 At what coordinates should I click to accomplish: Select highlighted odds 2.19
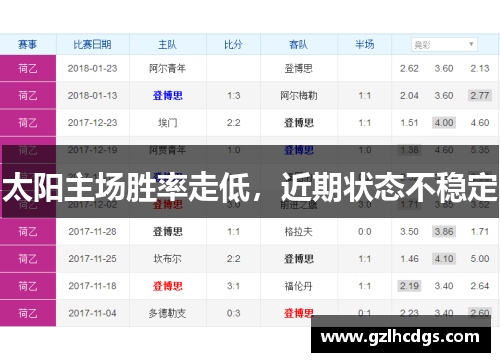pos(409,286)
